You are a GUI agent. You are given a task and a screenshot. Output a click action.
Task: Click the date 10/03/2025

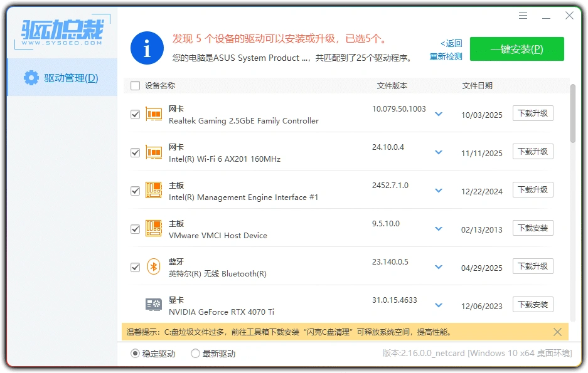click(x=481, y=115)
